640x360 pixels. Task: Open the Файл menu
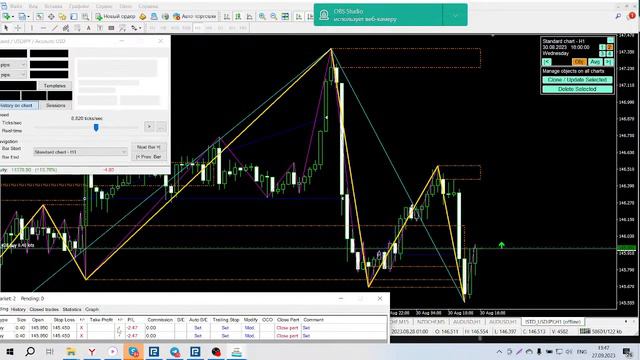click(x=16, y=6)
